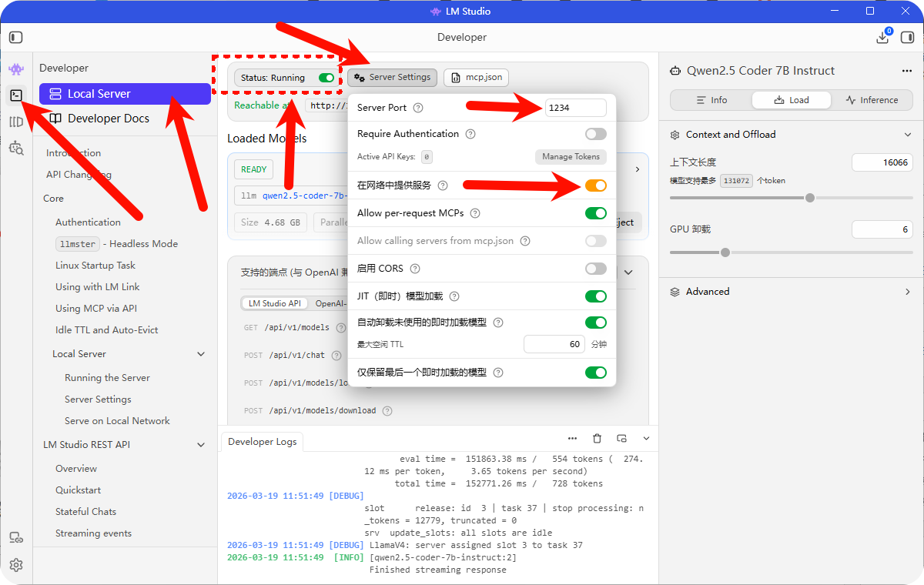Click the Manage Tokens button
This screenshot has height=585, width=924.
pyautogui.click(x=571, y=156)
